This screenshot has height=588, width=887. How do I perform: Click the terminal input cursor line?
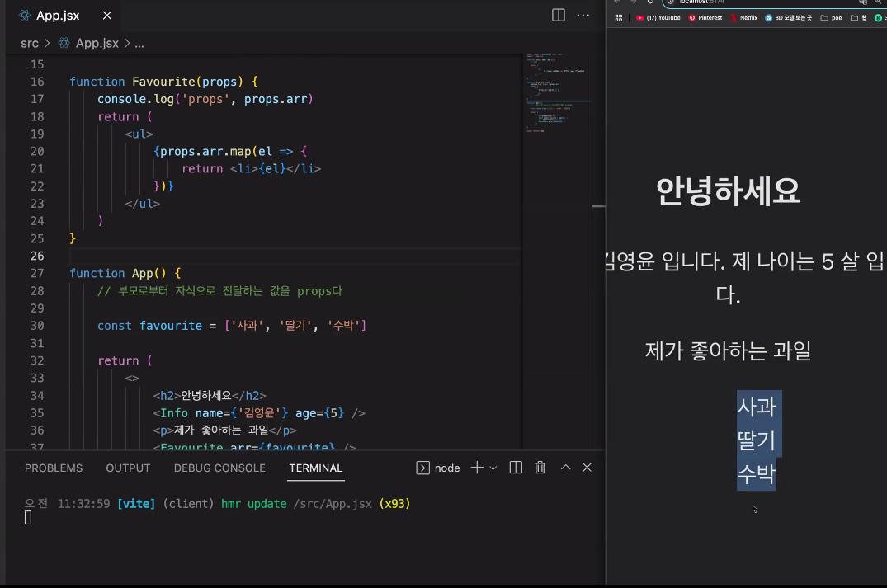coord(28,518)
